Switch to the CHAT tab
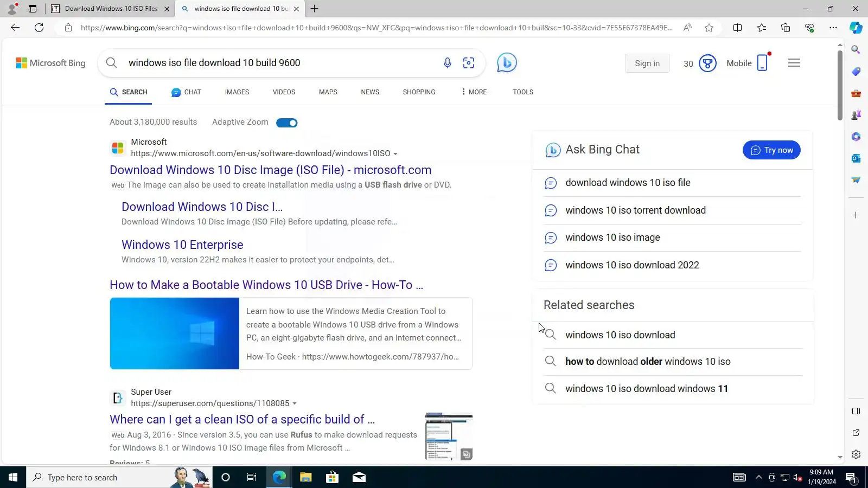This screenshot has height=488, width=868. [x=186, y=92]
